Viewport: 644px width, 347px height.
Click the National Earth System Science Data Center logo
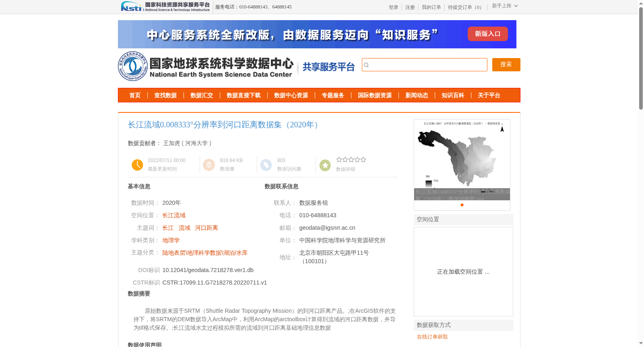click(x=206, y=66)
